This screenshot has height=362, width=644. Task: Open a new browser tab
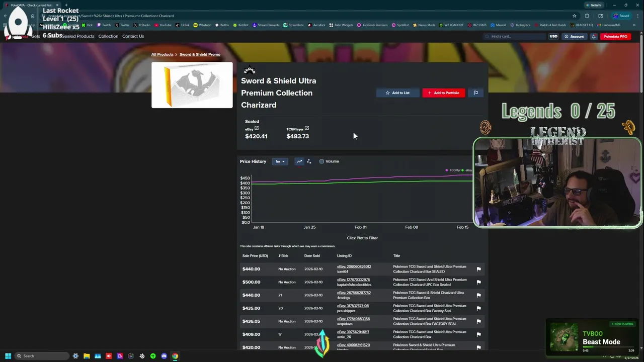[x=66, y=5]
